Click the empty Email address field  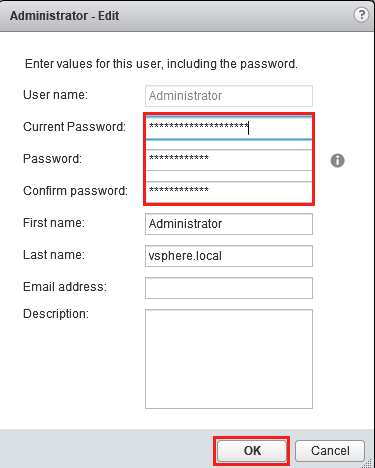(229, 288)
